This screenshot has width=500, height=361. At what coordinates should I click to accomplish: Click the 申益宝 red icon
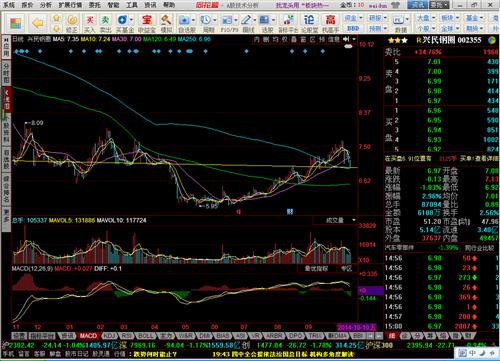(x=147, y=24)
